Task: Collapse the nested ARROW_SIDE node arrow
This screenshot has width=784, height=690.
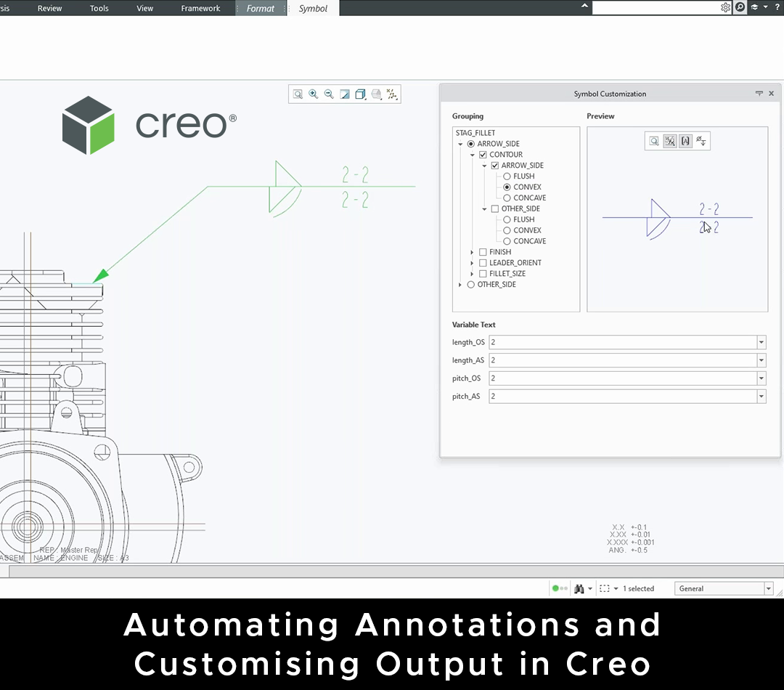Action: (x=484, y=166)
